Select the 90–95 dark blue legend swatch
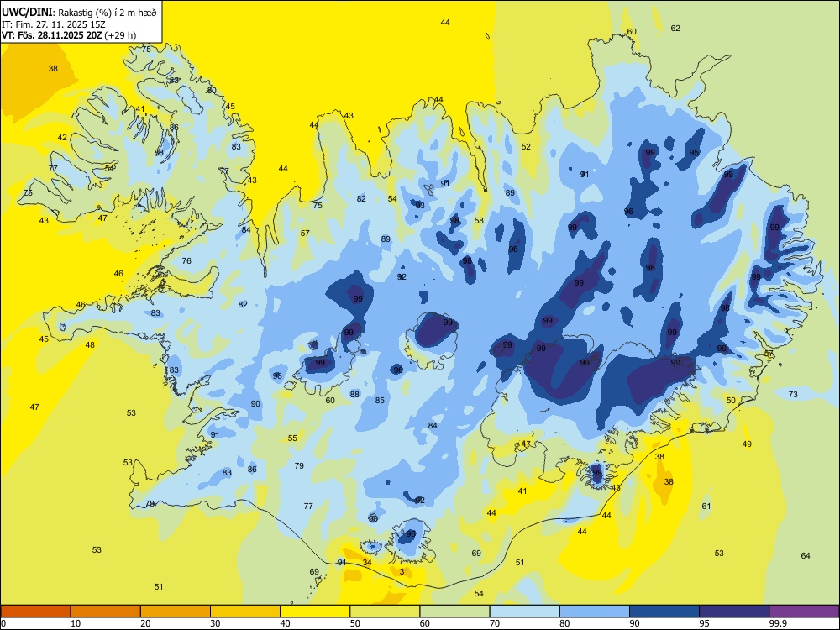 coord(664,612)
